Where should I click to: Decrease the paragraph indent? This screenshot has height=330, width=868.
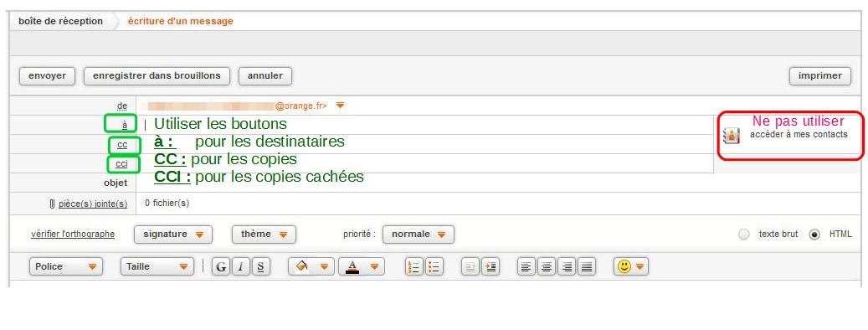click(470, 267)
